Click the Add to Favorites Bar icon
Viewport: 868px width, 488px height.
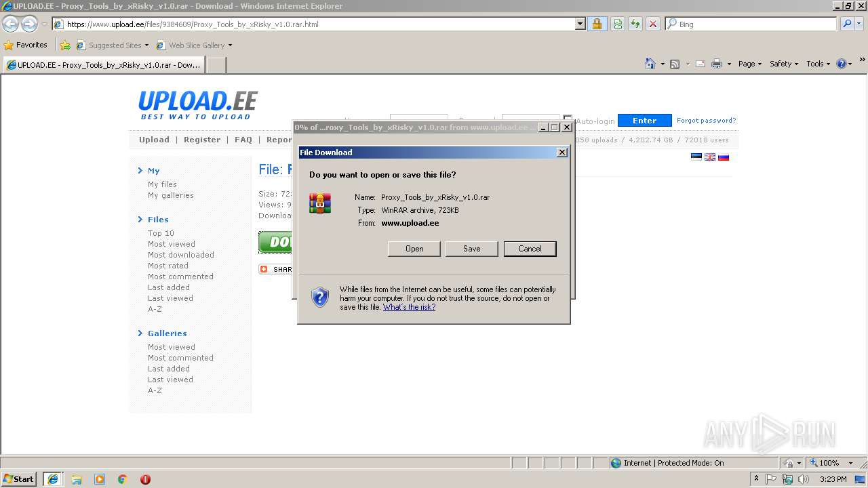click(65, 45)
